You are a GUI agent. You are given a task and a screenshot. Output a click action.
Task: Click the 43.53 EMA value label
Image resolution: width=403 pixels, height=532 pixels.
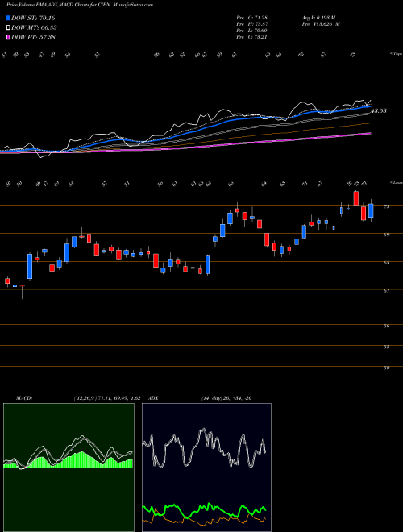coord(378,111)
